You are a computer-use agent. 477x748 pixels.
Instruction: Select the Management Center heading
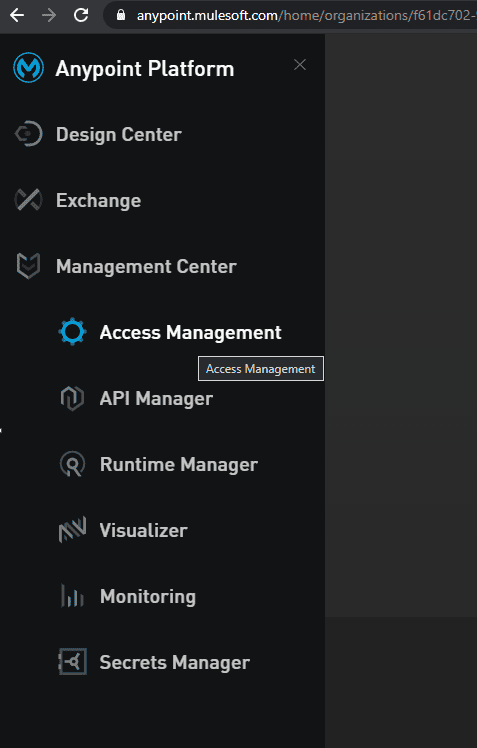point(146,267)
